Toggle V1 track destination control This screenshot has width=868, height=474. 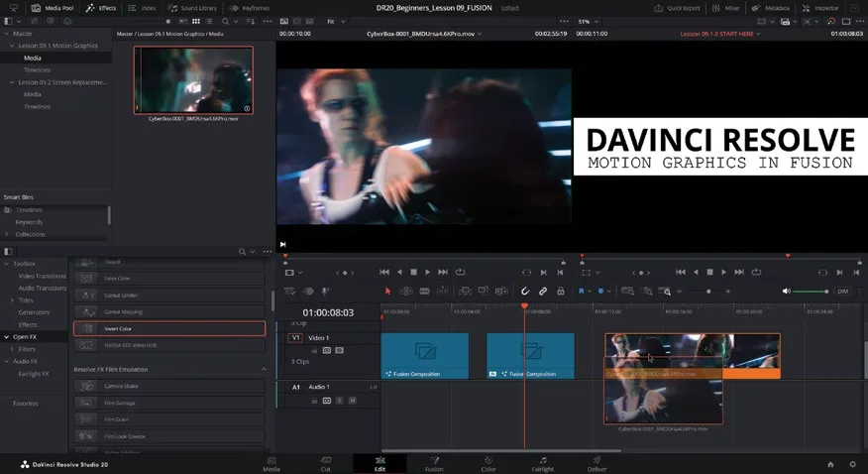point(295,338)
